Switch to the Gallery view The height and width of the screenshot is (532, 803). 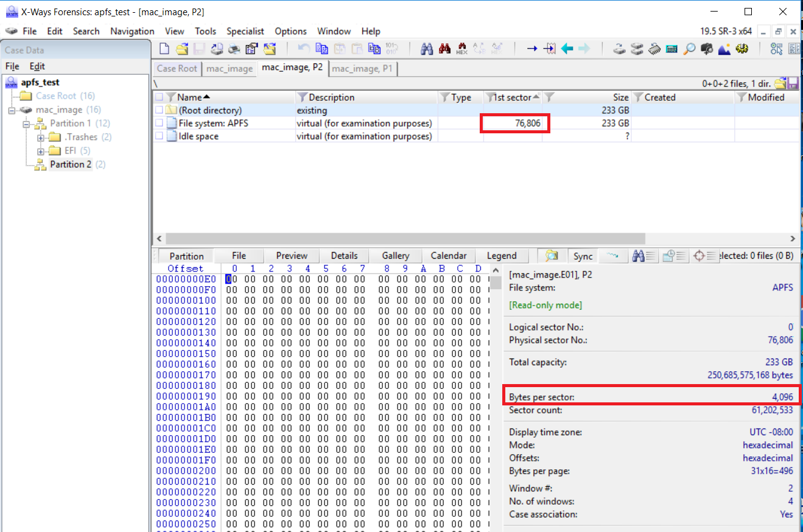pyautogui.click(x=396, y=256)
